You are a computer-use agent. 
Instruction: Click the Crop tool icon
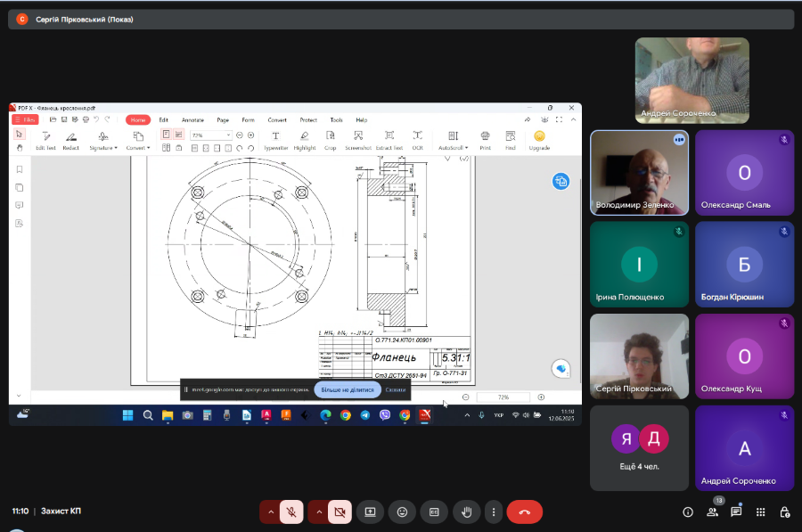click(331, 140)
